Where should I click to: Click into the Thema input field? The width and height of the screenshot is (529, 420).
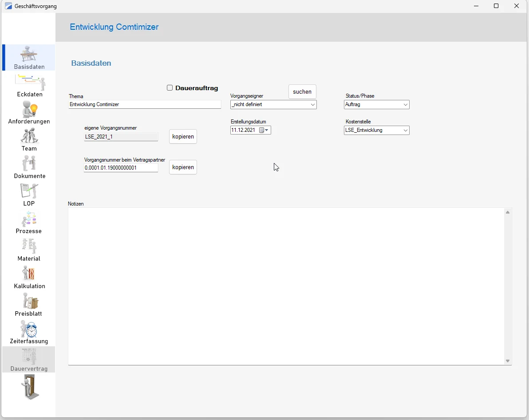coord(145,104)
